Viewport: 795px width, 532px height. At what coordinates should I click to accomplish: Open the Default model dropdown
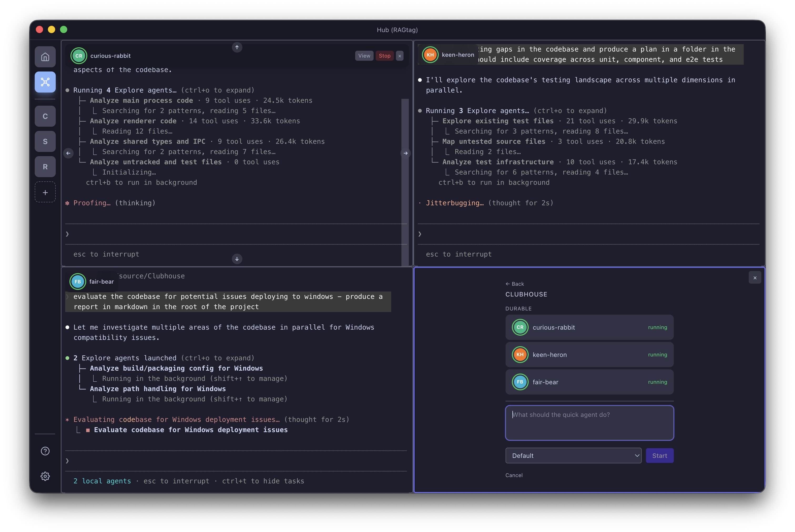click(x=573, y=456)
